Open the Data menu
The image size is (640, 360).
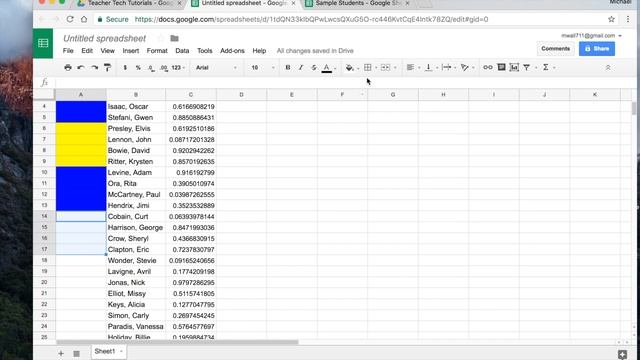click(182, 51)
